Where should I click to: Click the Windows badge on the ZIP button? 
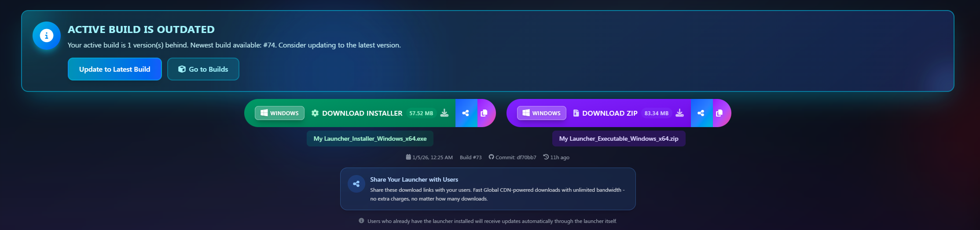pyautogui.click(x=541, y=113)
